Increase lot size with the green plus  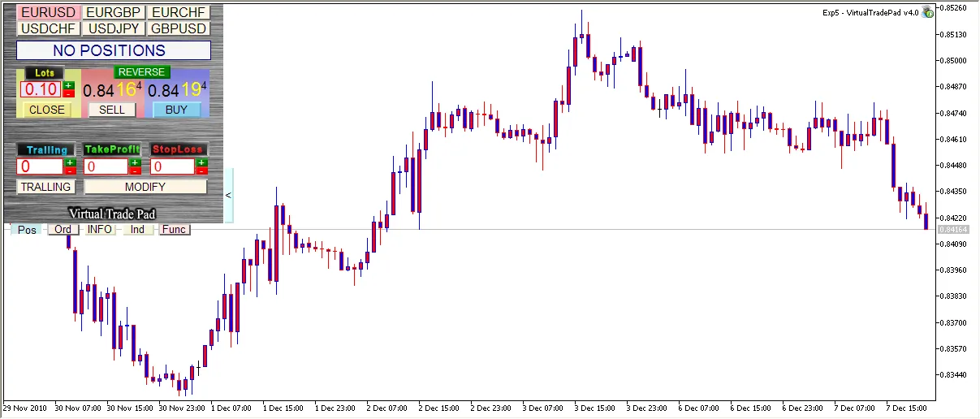click(x=68, y=85)
